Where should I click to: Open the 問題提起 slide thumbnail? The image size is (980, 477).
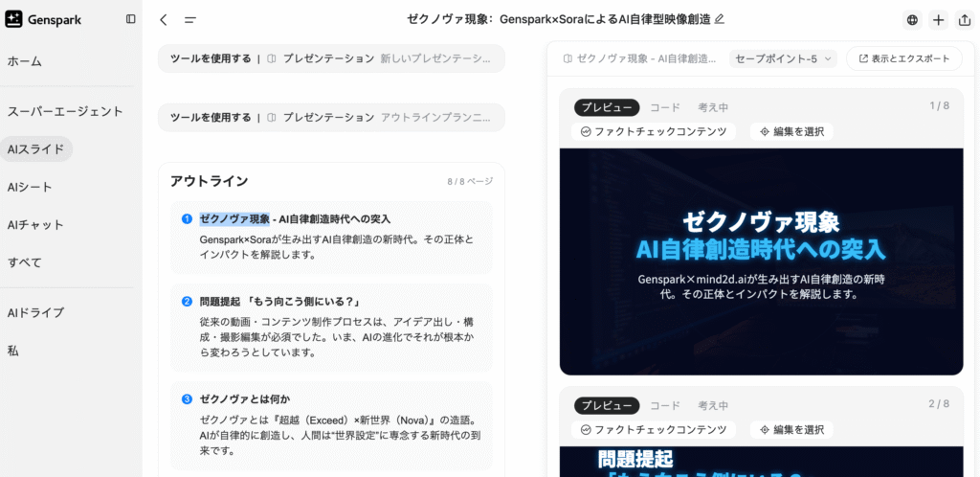(761, 462)
